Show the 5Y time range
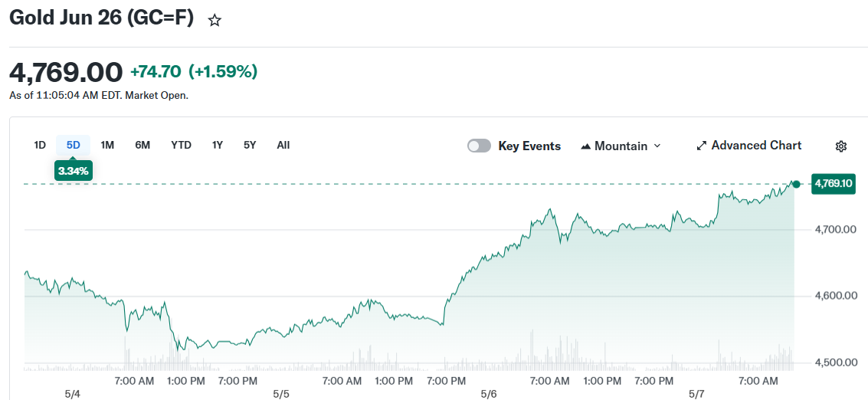This screenshot has height=400, width=868. click(250, 145)
